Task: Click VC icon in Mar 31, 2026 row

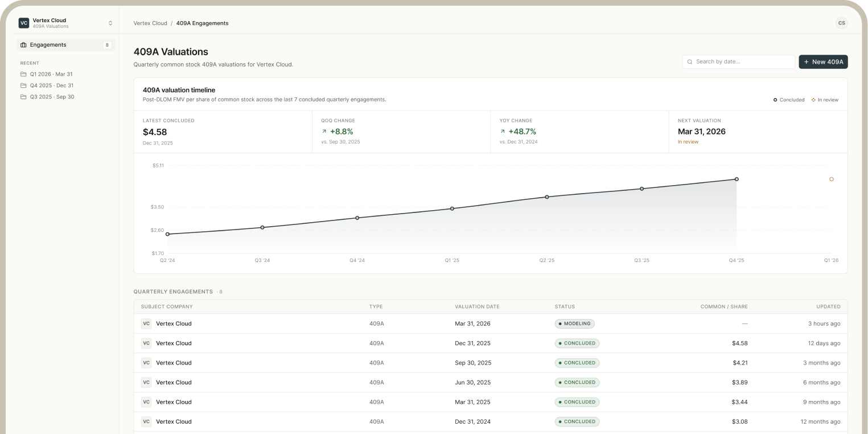Action: (x=146, y=324)
